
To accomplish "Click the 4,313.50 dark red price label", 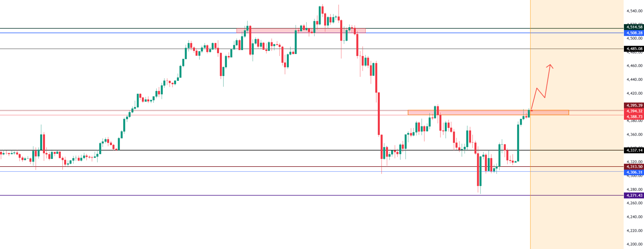I will point(634,167).
